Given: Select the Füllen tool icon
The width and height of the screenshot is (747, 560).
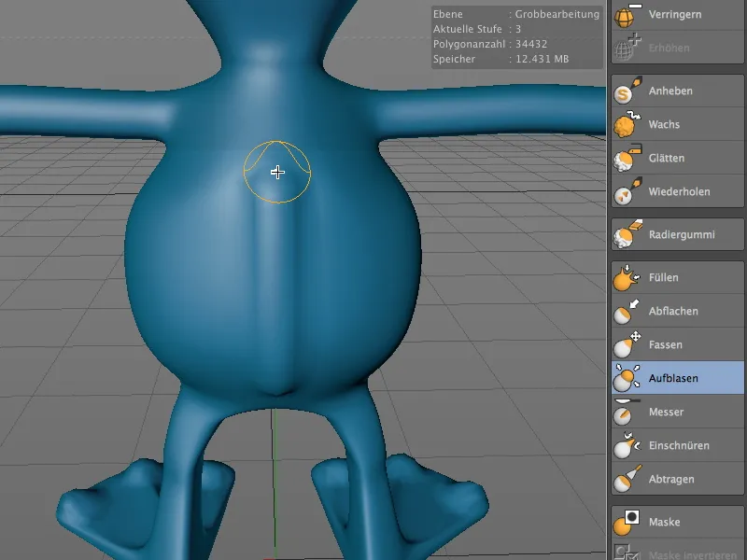Looking at the screenshot, I should point(627,277).
